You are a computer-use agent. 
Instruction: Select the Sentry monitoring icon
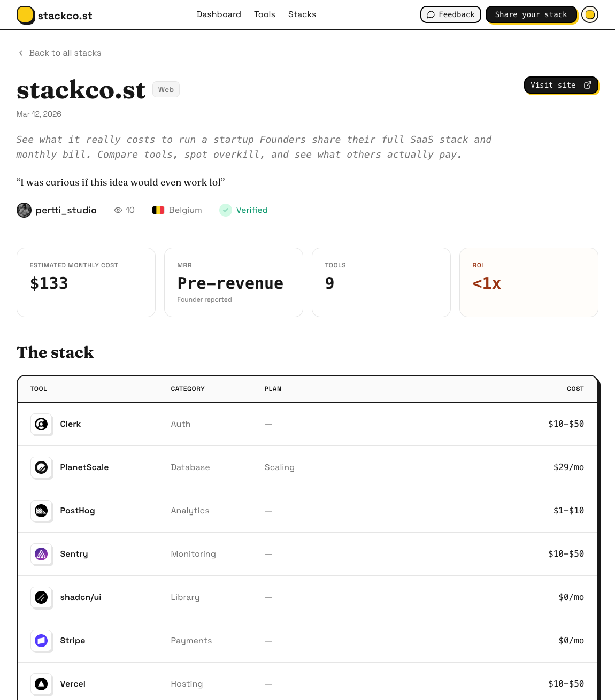(41, 554)
